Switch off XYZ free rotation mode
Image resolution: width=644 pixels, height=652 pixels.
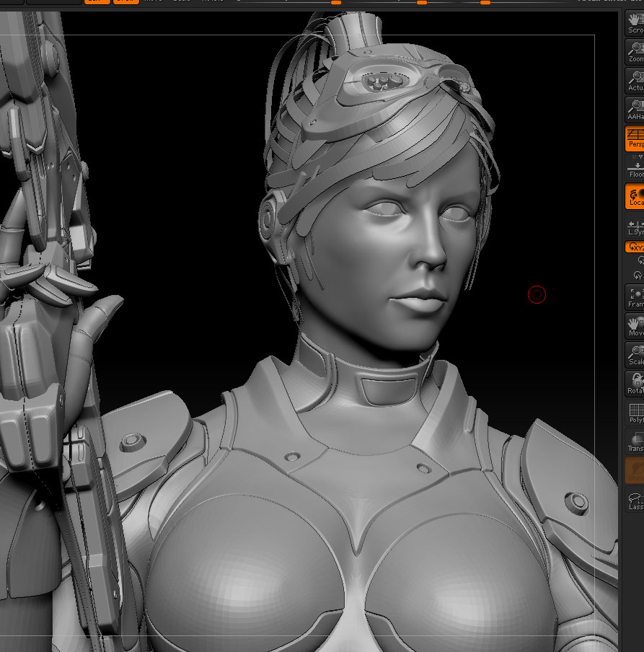635,247
